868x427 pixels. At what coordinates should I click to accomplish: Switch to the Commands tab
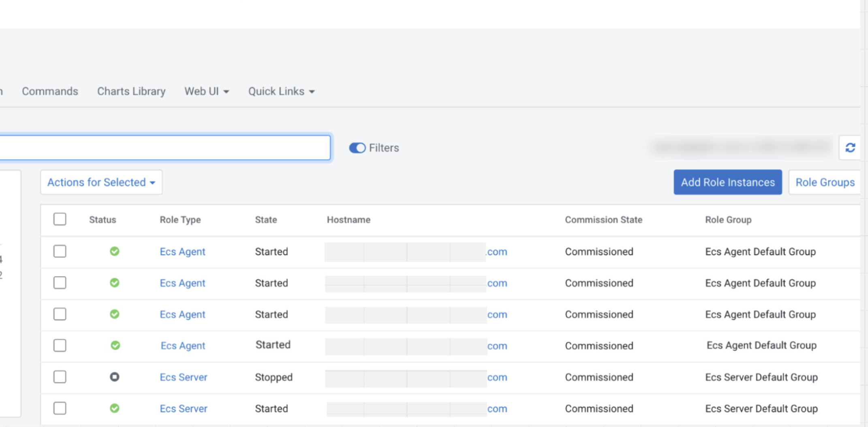coord(50,92)
